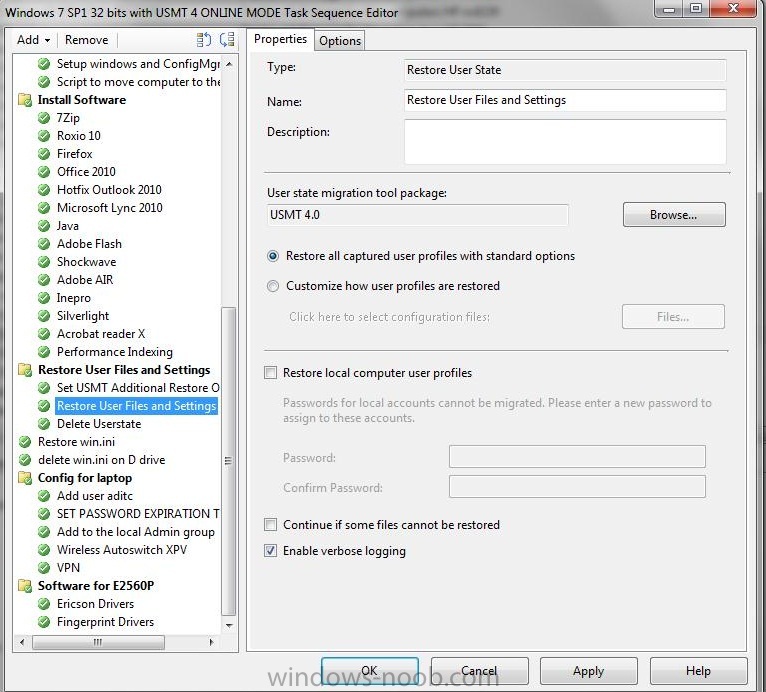
Task: Click folder icon of Config for laptop group
Action: (25, 478)
